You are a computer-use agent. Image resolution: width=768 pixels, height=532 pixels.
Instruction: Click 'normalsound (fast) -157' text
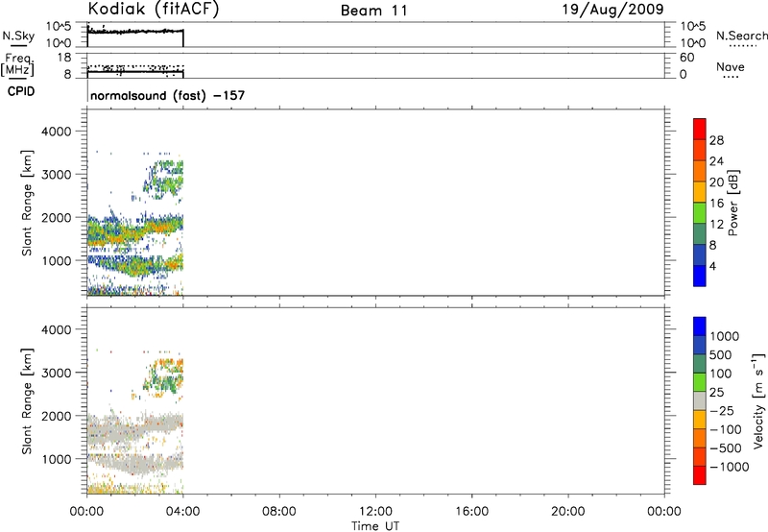167,95
